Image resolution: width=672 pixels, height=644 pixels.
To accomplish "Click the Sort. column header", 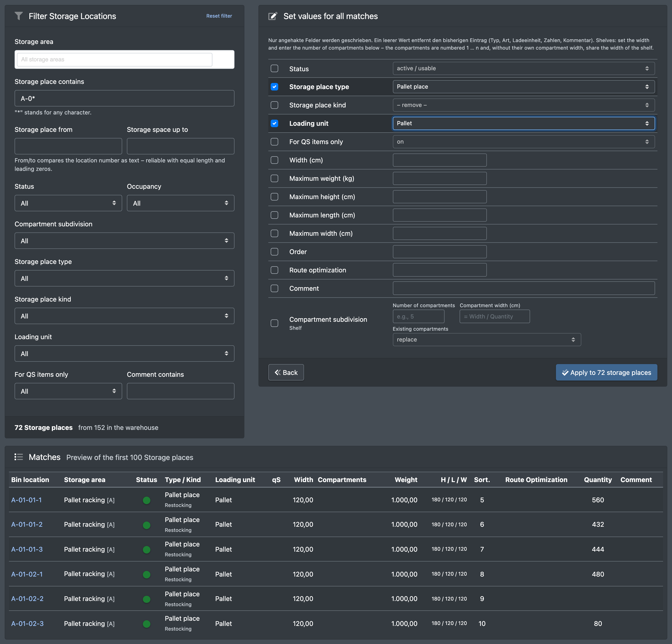I will pos(482,480).
